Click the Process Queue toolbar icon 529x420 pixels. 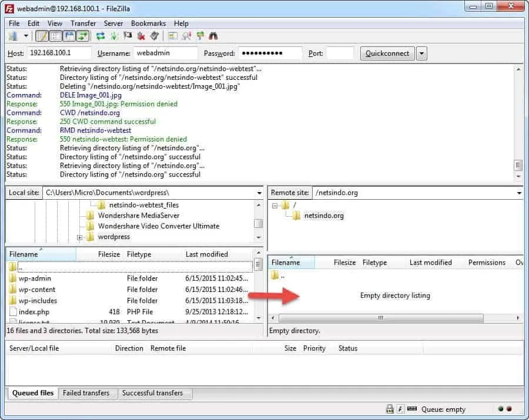click(x=114, y=36)
